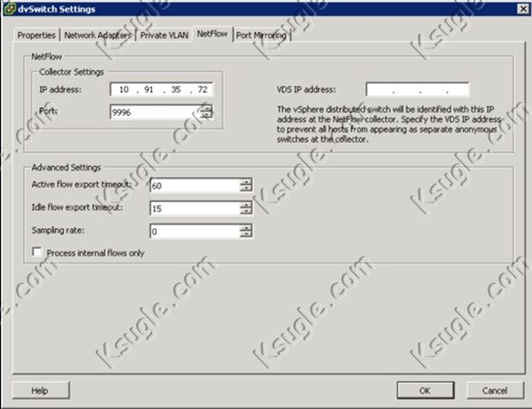The height and width of the screenshot is (409, 532).
Task: Click the 'VDS IP address:' label
Action: [x=306, y=89]
